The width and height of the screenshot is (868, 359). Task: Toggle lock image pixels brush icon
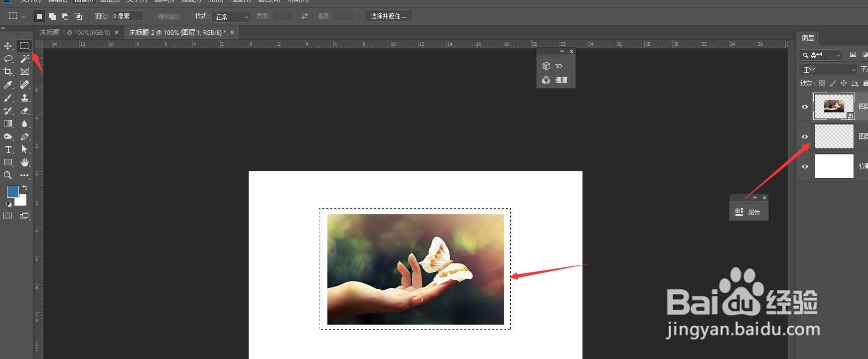click(833, 83)
